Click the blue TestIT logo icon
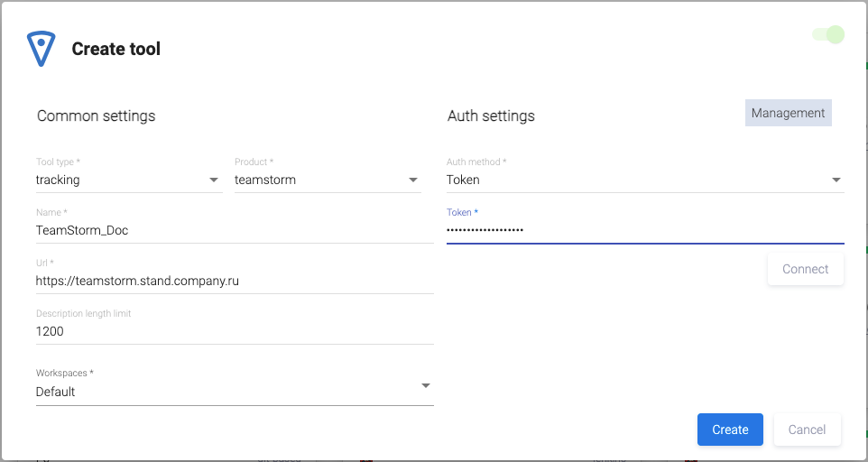 (41, 49)
